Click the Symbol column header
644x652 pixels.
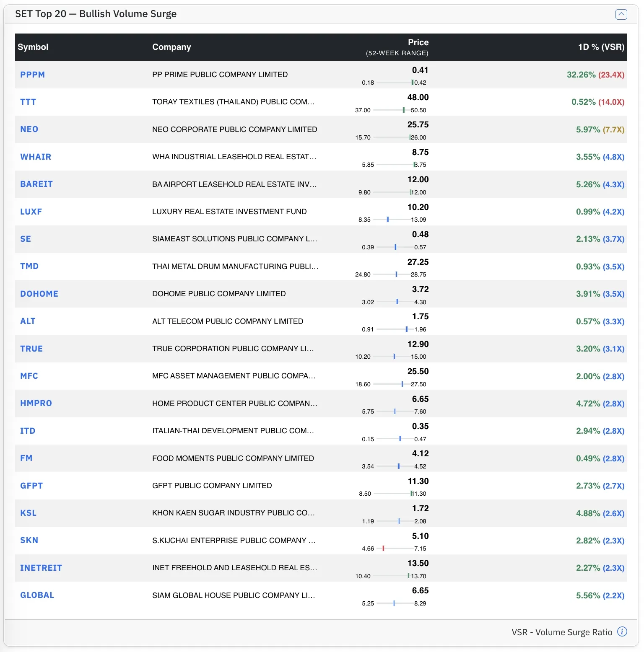click(x=33, y=47)
